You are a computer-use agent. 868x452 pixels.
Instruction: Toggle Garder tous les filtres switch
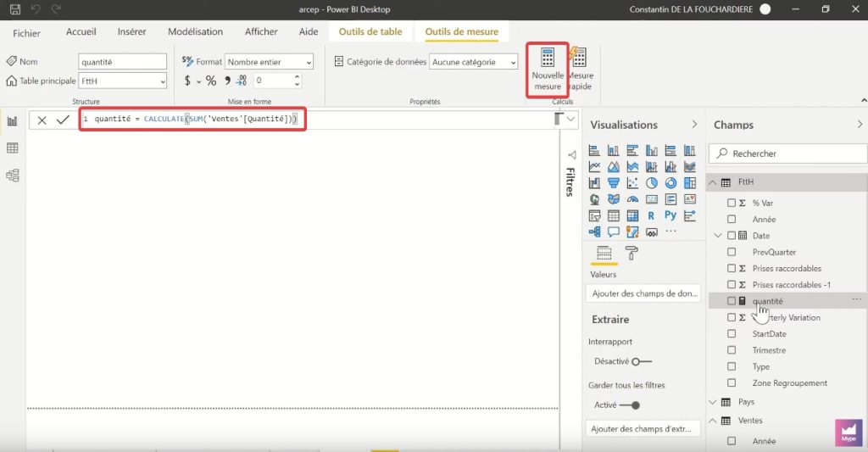coord(630,405)
